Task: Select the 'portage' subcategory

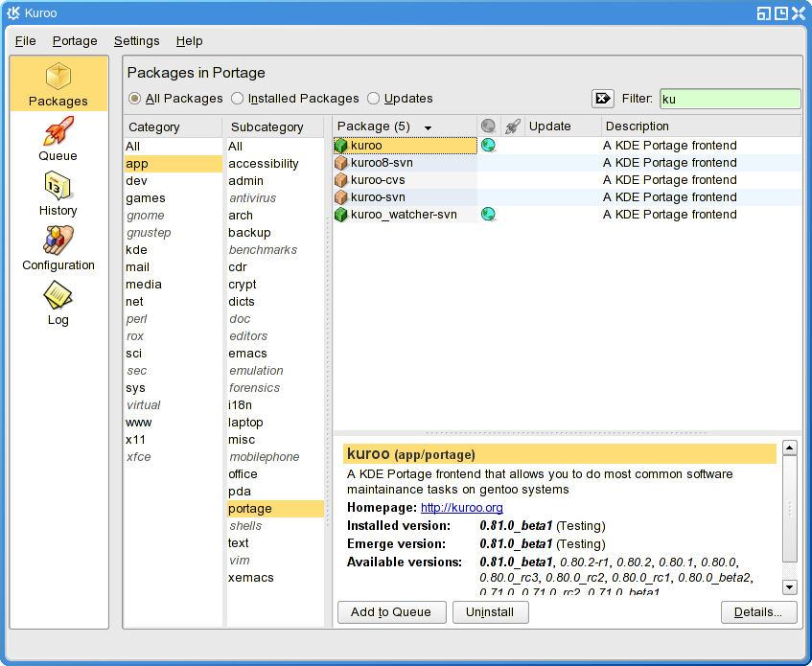Action: (275, 509)
